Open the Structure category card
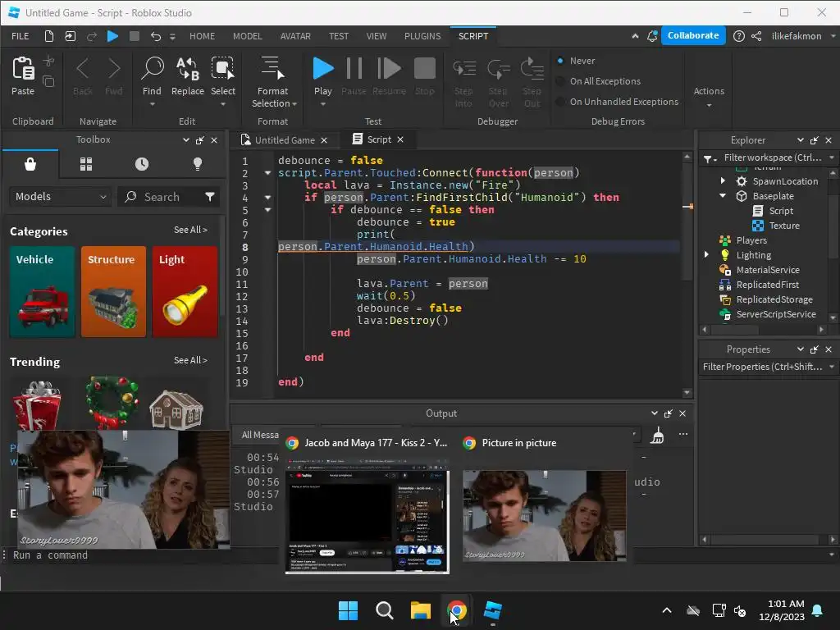This screenshot has height=630, width=840. click(113, 291)
